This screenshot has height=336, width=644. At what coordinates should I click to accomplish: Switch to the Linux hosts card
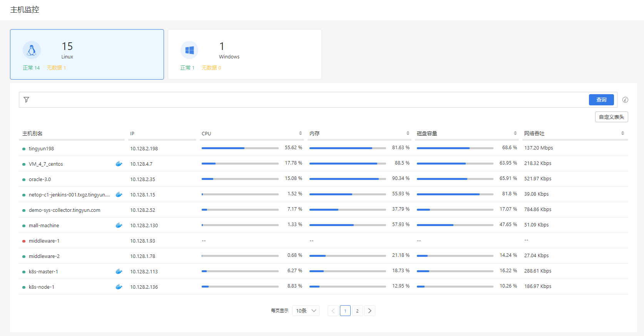click(x=87, y=55)
